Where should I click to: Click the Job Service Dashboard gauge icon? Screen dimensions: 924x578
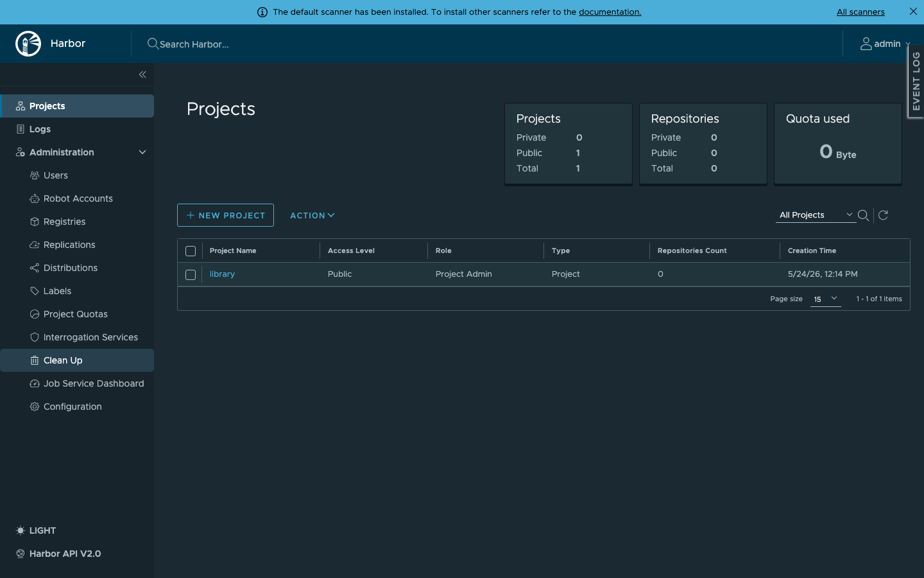tap(35, 383)
